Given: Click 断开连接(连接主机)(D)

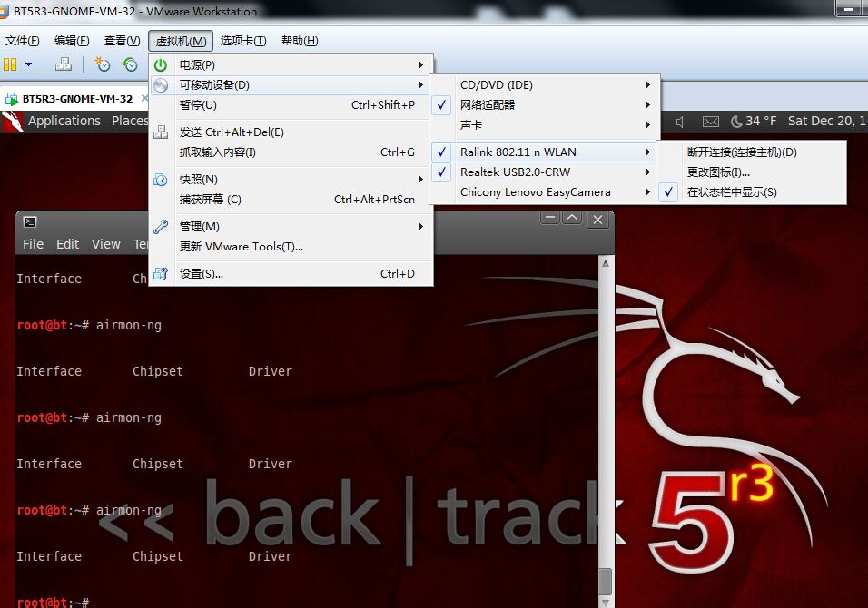Looking at the screenshot, I should click(751, 152).
